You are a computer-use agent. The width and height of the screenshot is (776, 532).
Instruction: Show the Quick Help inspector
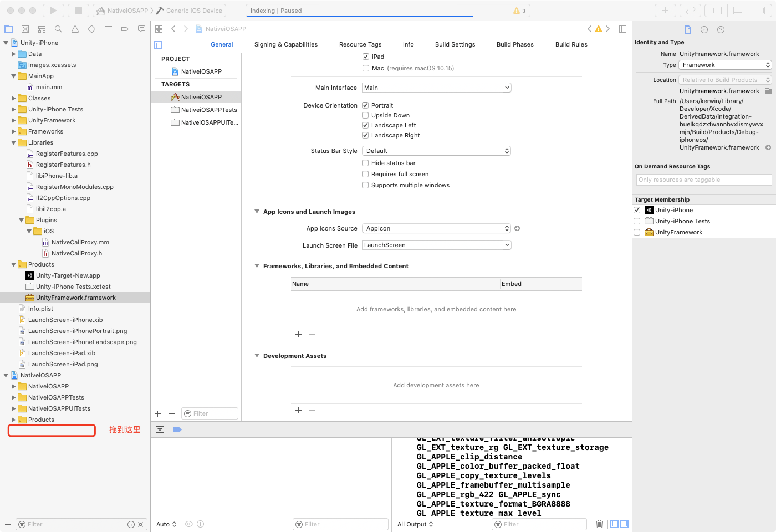(721, 29)
